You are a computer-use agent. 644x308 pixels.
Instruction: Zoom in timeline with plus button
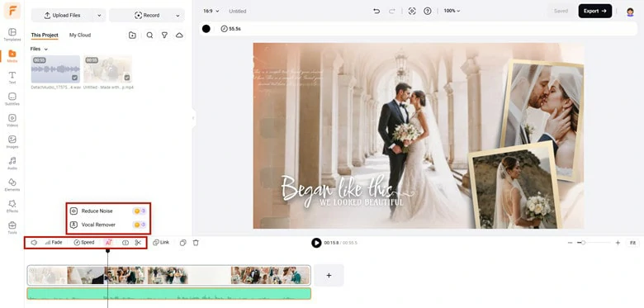coord(618,243)
